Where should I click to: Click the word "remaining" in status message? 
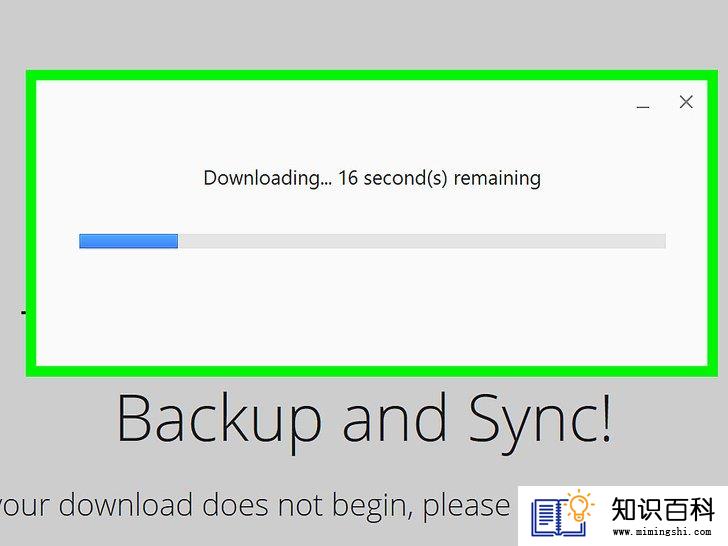click(497, 178)
